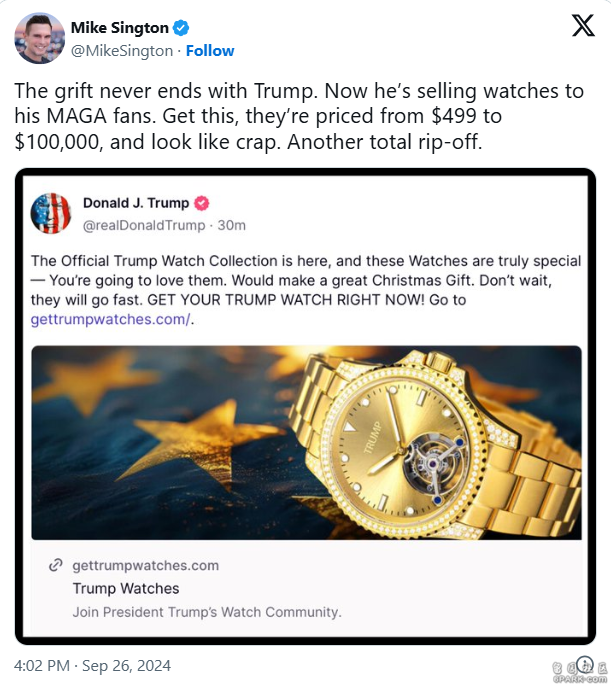
Task: Click the Donald J. Trump name
Action: click(x=135, y=203)
